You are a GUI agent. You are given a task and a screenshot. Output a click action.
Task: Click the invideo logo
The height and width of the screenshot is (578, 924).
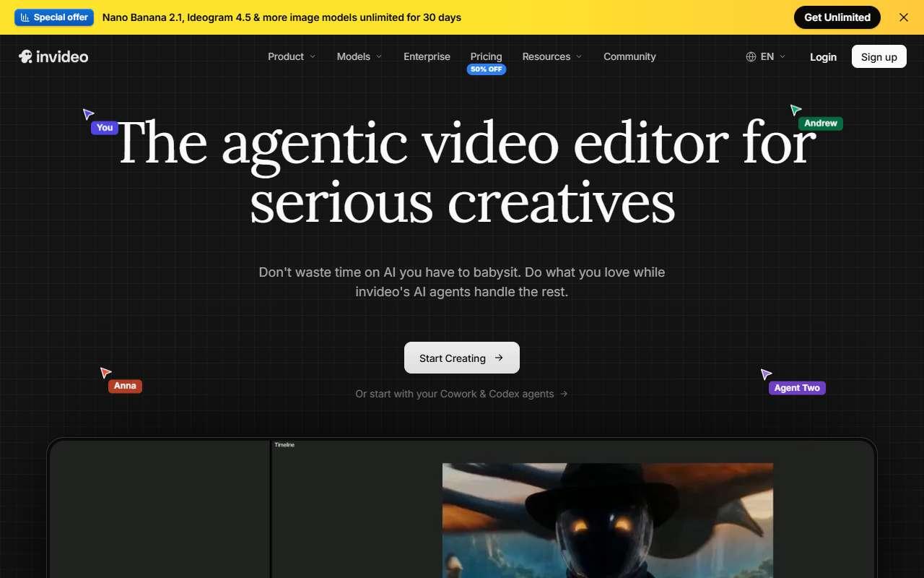[x=53, y=56]
